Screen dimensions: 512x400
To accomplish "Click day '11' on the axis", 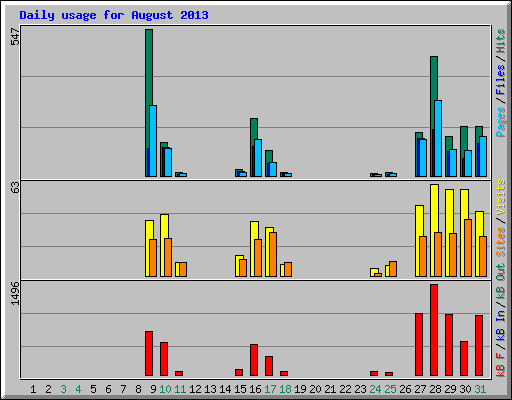I will click(x=180, y=389).
